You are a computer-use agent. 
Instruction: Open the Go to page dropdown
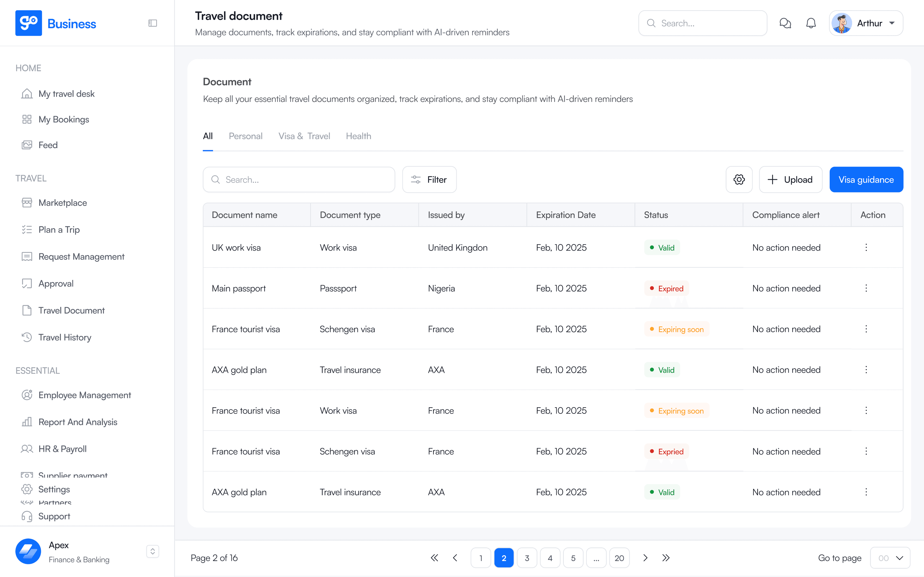pos(890,558)
